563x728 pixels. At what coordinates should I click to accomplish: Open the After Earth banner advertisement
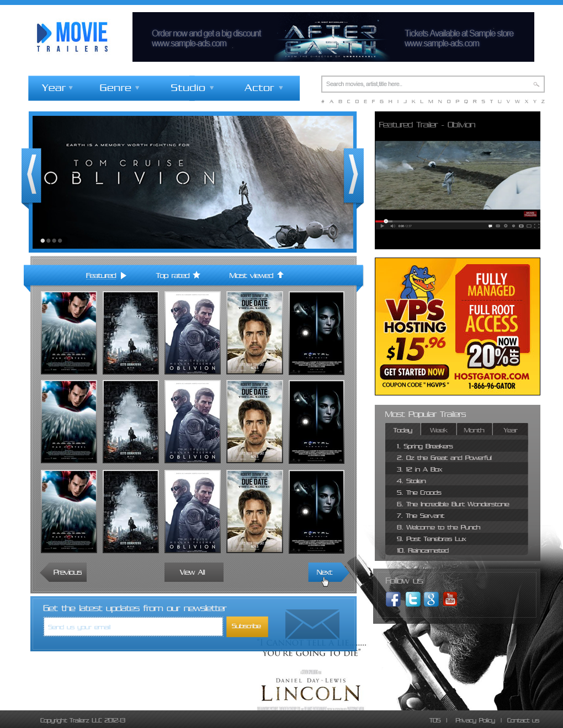pyautogui.click(x=333, y=37)
